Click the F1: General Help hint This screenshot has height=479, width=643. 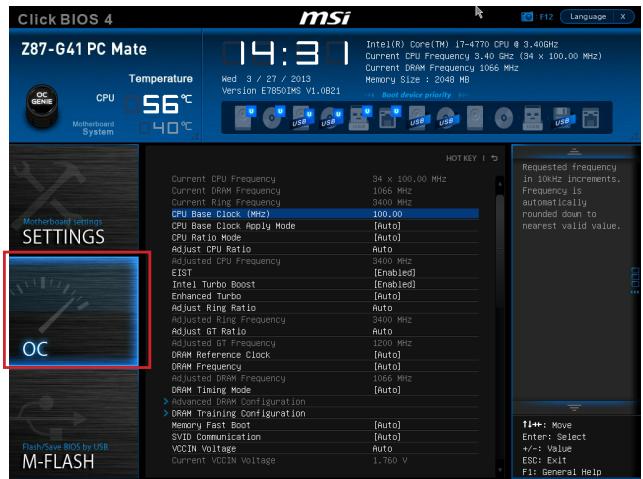562,472
